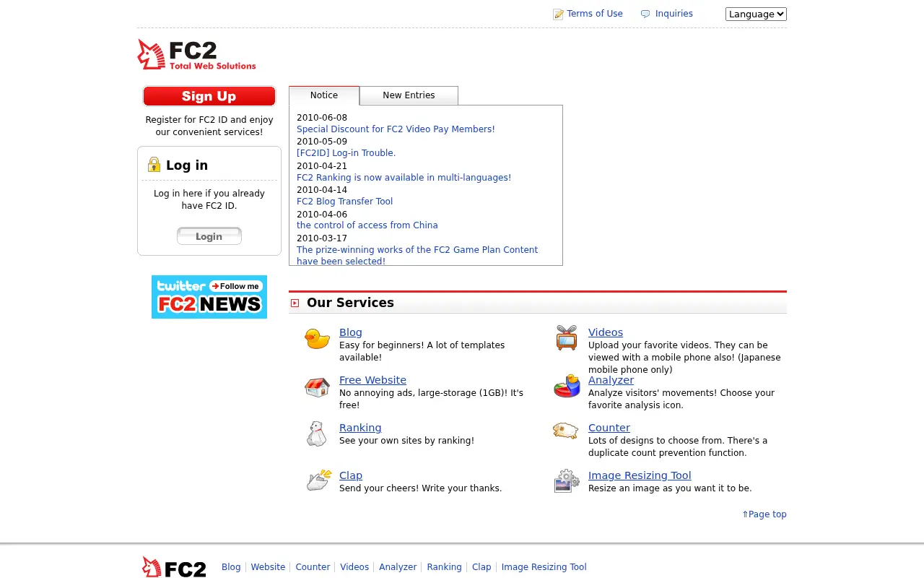Click Website in the footer navigation
Screen dimensions: 924x578
(x=268, y=567)
